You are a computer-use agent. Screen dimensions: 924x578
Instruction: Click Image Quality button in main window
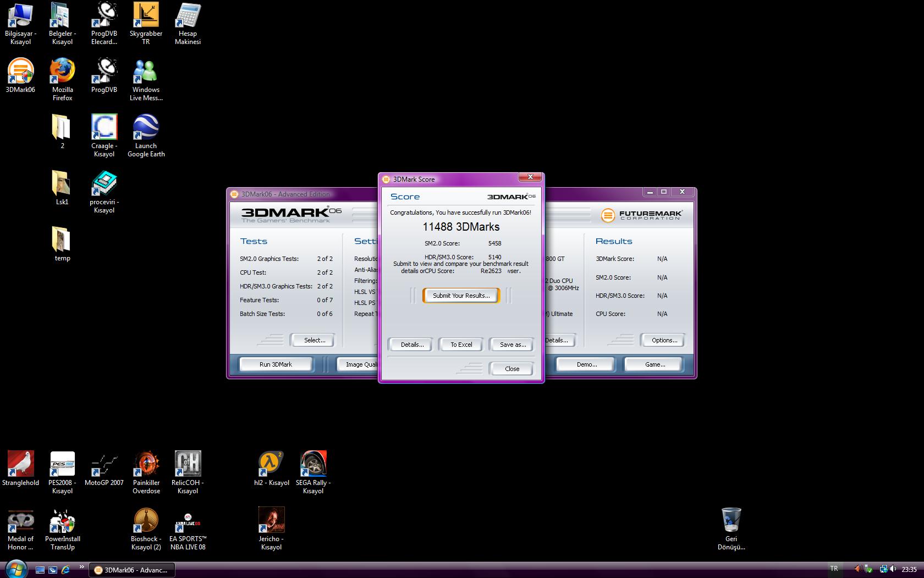357,364
